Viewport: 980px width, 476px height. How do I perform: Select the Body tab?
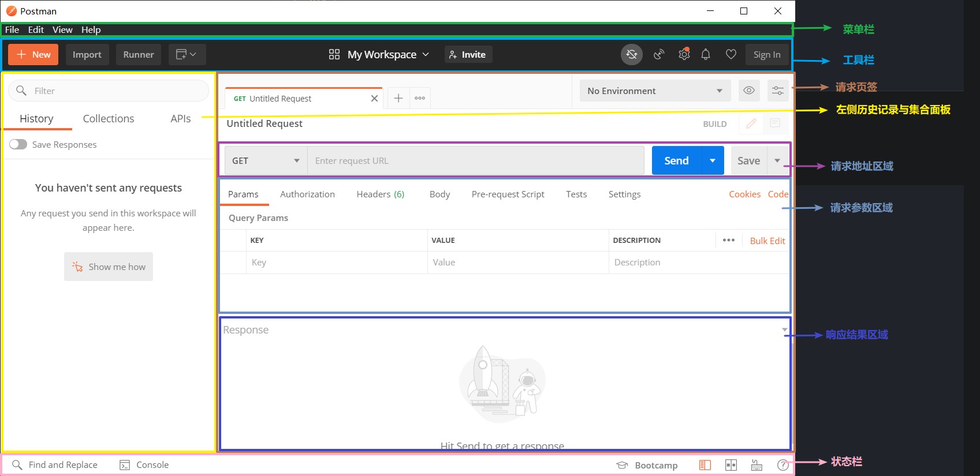[x=439, y=194]
